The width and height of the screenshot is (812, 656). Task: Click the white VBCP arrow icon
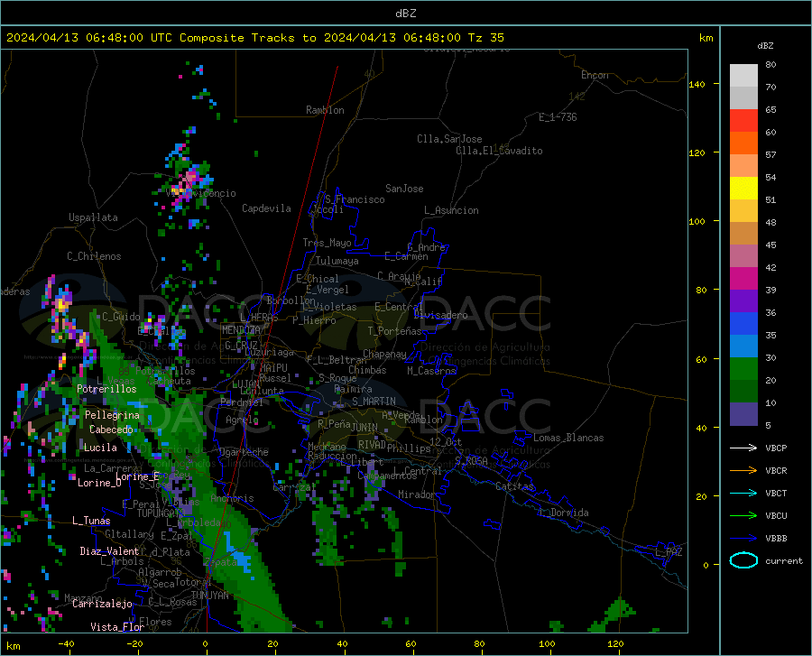coord(743,448)
